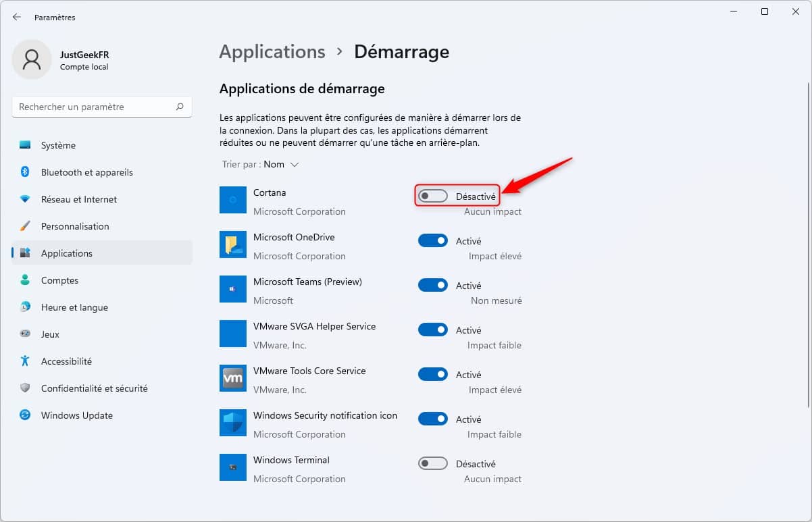Click the Confidentialité et sécurité shield icon
Viewport: 812px width, 522px height.
point(25,388)
